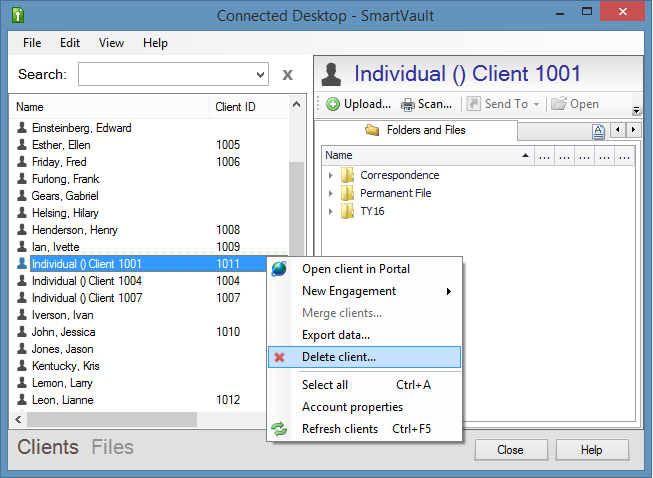Select the Folders and Files tab
The height and width of the screenshot is (478, 653).
(416, 130)
